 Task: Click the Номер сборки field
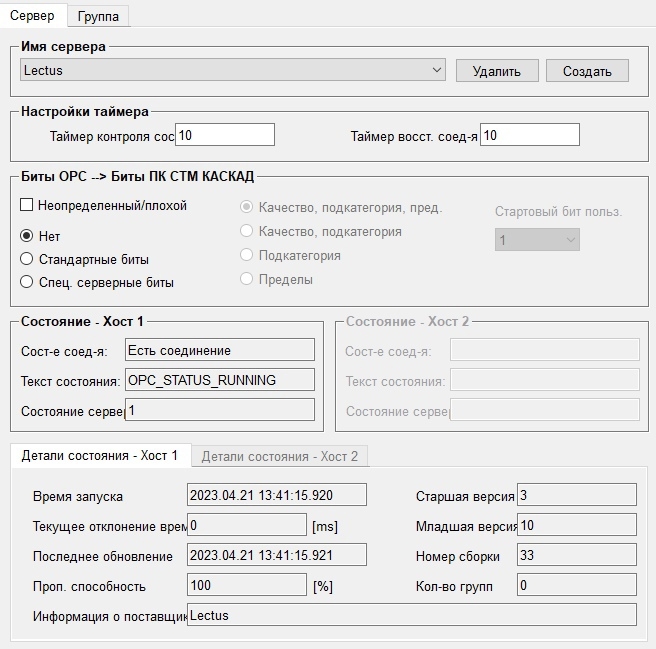pos(577,555)
